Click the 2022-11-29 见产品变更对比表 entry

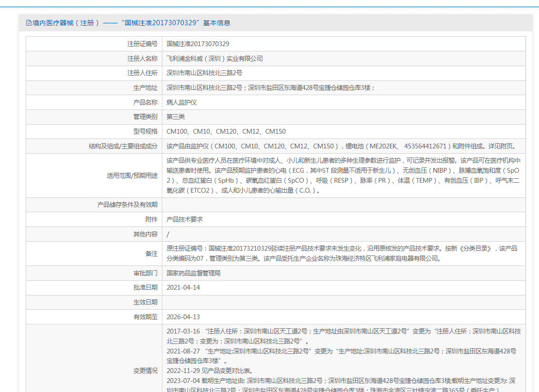pos(210,371)
